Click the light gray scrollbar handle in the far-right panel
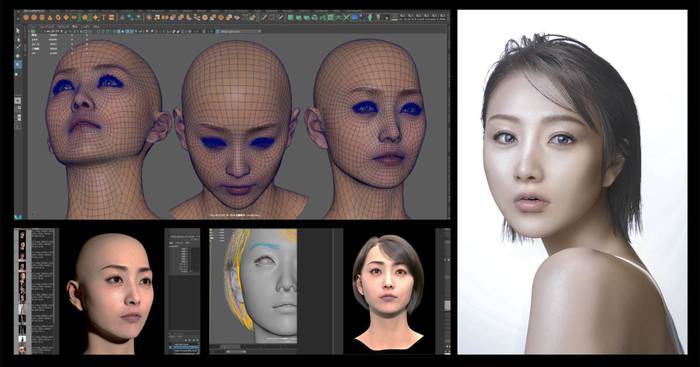Image resolution: width=700 pixels, height=367 pixels. point(447,305)
